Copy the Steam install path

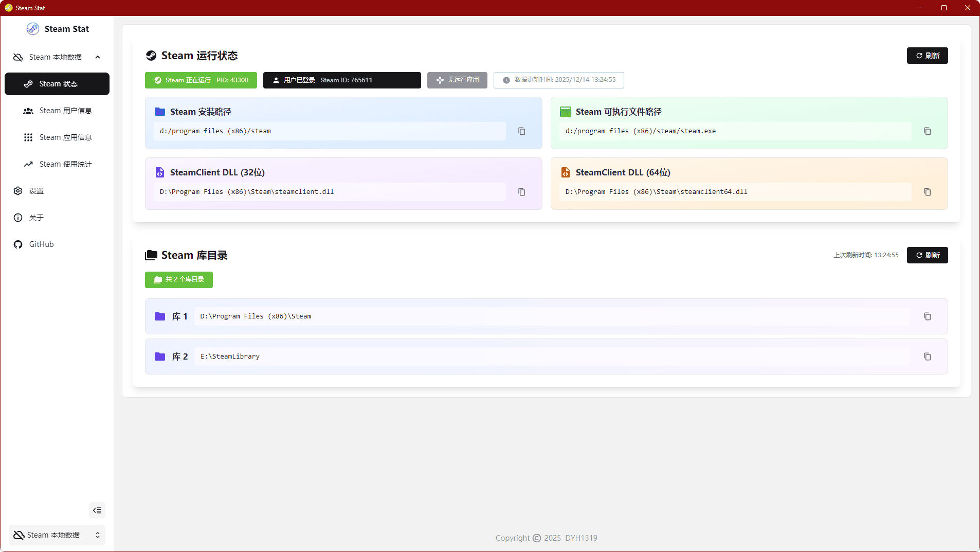521,131
